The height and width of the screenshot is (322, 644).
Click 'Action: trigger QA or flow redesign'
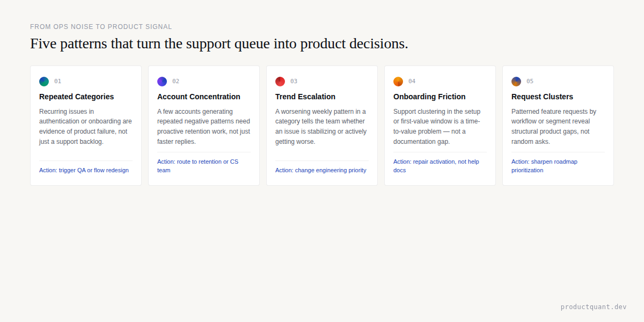click(x=84, y=170)
